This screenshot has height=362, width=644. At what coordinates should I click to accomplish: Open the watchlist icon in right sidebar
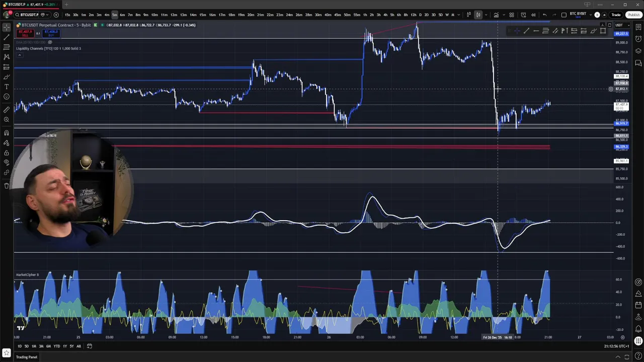click(x=638, y=28)
